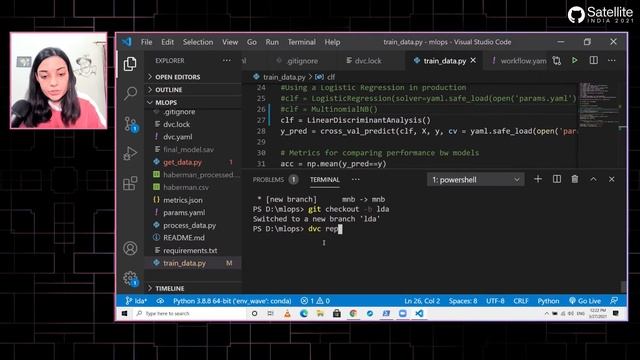Open the powershell terminal selector dropdown

(476, 180)
